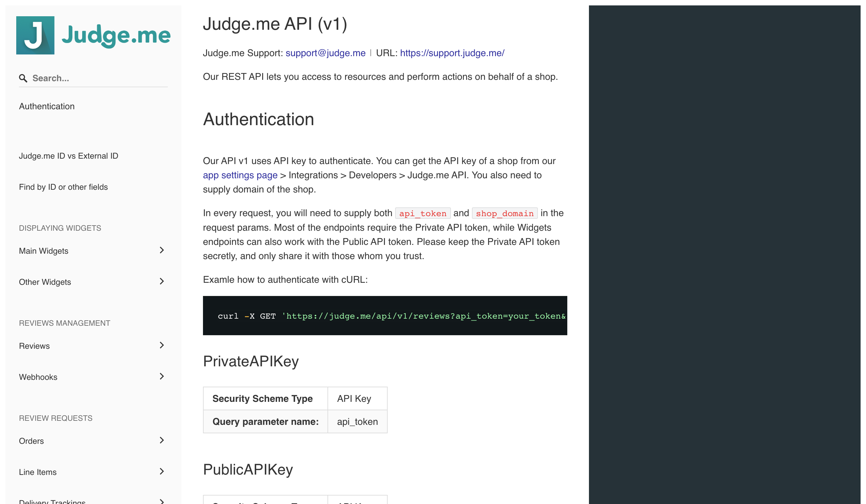Click the Judge.me logo image
The width and height of the screenshot is (866, 504).
(x=93, y=35)
